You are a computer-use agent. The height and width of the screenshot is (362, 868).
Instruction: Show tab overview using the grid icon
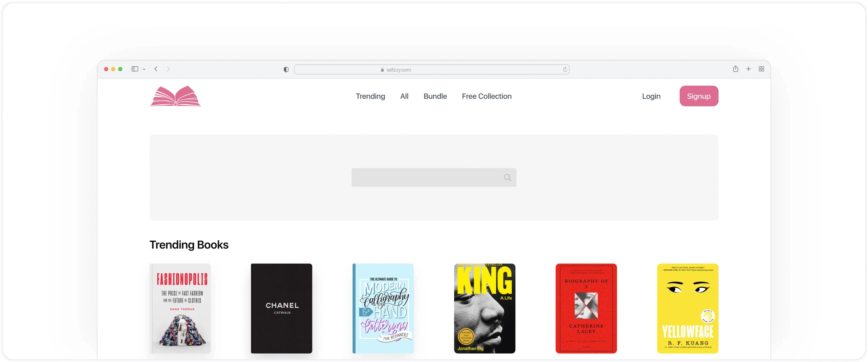(761, 69)
